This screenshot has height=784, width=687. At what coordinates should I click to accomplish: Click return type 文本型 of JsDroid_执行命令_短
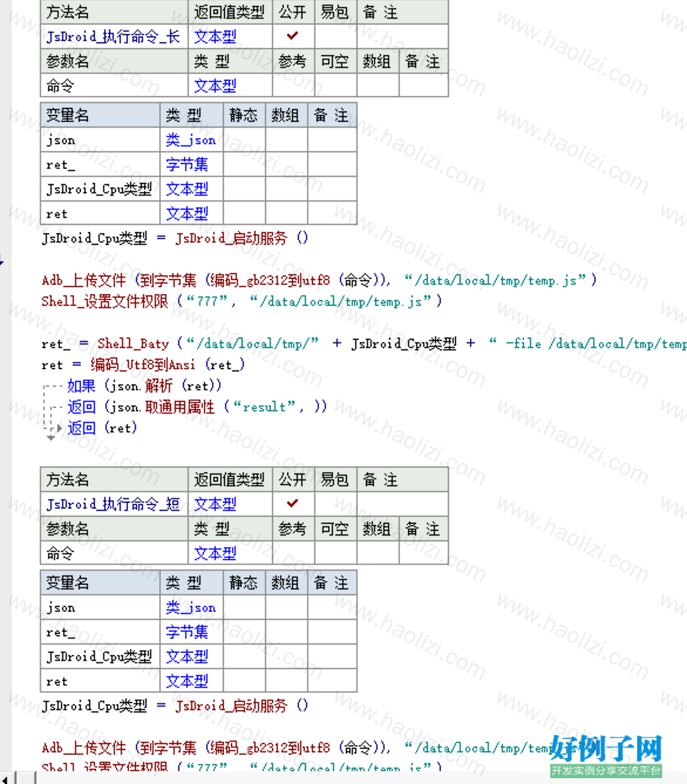click(x=215, y=504)
